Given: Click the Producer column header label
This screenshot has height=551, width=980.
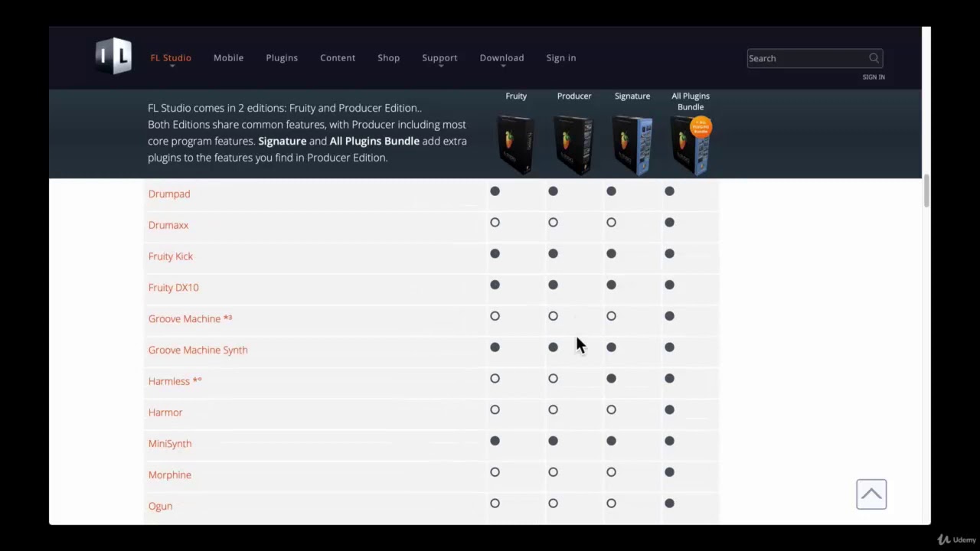Looking at the screenshot, I should coord(574,96).
